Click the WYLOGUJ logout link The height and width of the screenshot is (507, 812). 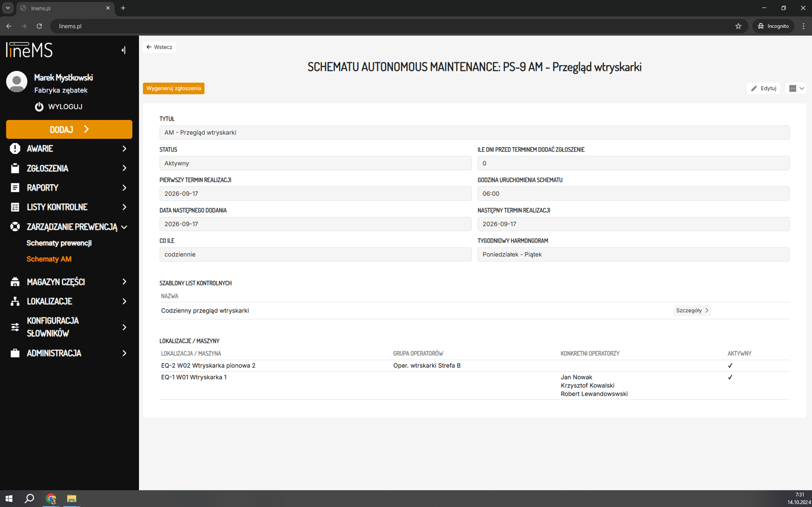coord(65,107)
